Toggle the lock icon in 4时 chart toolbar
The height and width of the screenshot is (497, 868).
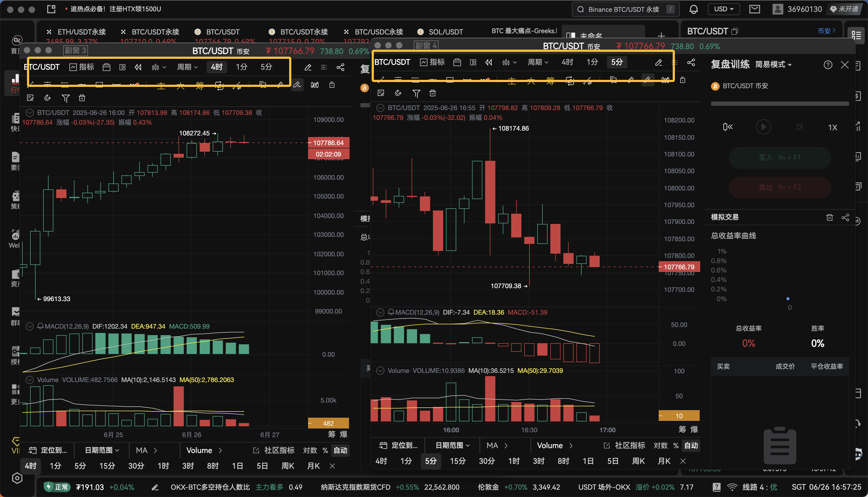[x=332, y=85]
